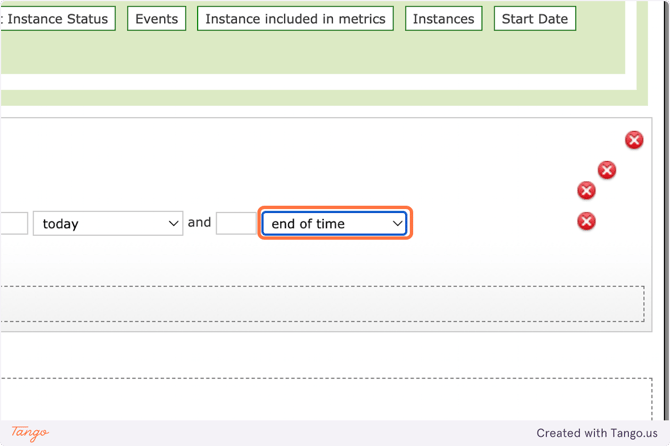The image size is (670, 446).
Task: Click the 'and' label between date fields
Action: tap(200, 222)
